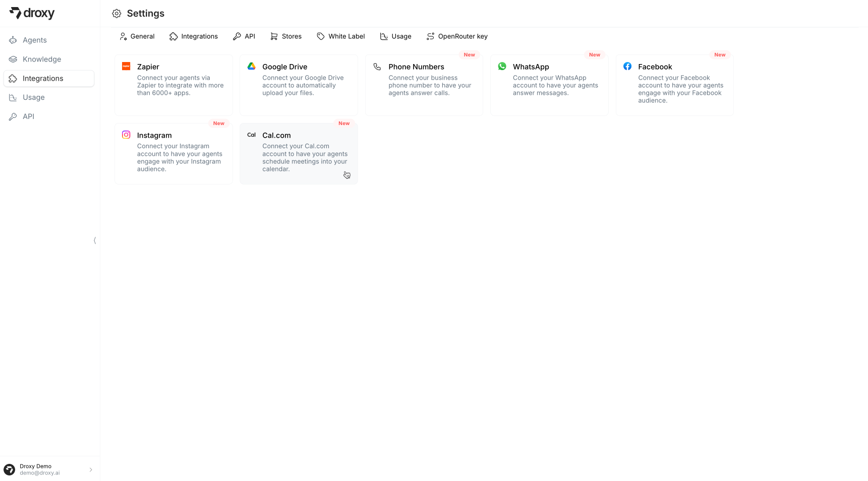
Task: Click the Usage chart icon in sidebar
Action: (13, 98)
